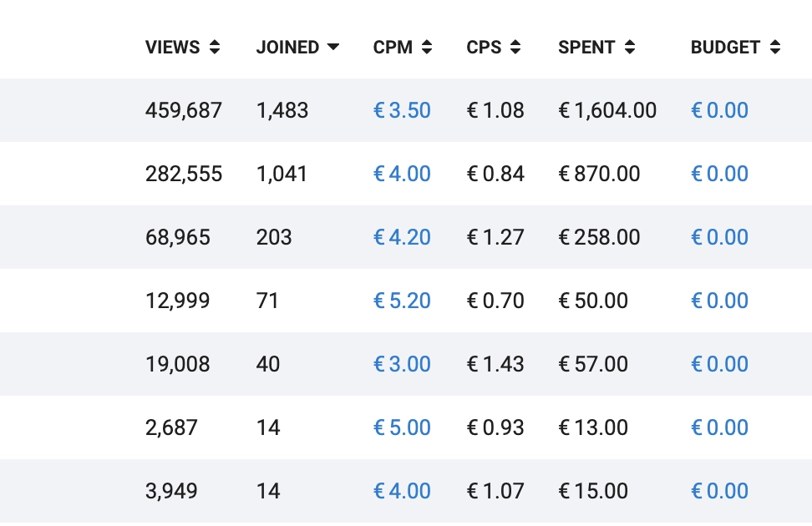Click the € 1,604.00 spent cell
Screen dimensions: 812x526
607,110
